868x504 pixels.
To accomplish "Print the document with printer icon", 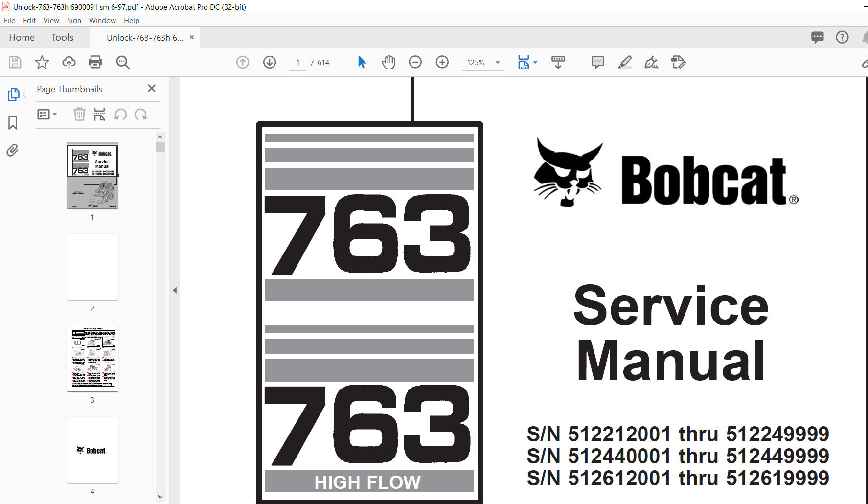I will click(95, 62).
